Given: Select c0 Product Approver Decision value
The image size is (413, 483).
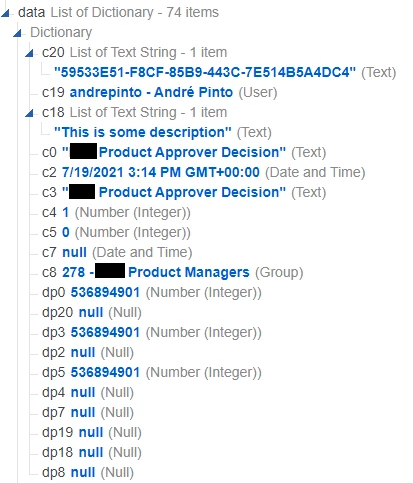Looking at the screenshot, I should 174,152.
